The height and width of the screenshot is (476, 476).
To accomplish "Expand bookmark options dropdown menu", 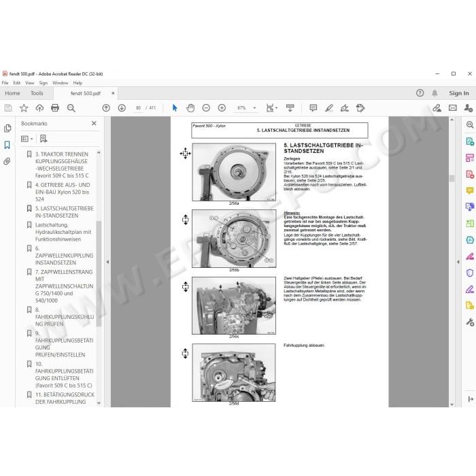I will [x=27, y=139].
